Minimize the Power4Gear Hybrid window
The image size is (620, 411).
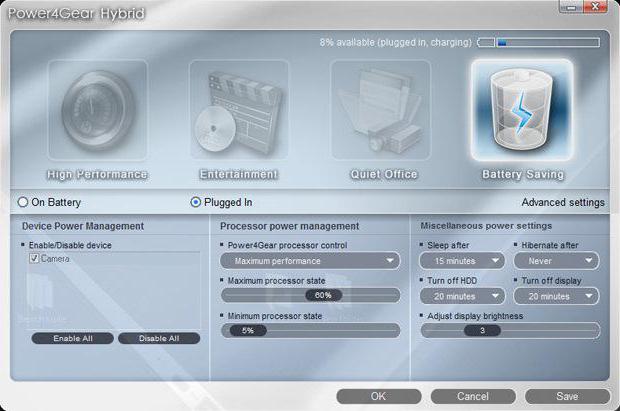click(572, 7)
